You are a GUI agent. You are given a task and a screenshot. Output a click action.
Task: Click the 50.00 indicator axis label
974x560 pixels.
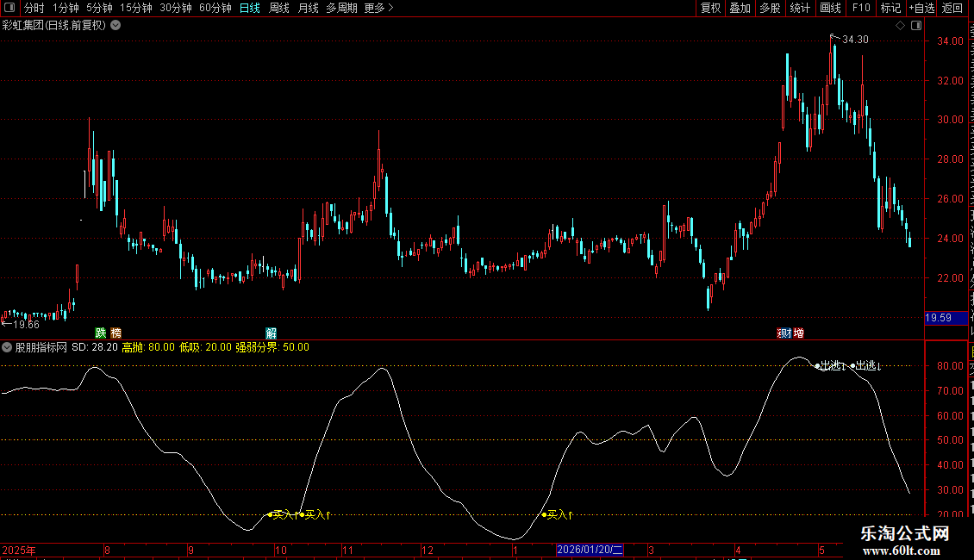pyautogui.click(x=951, y=440)
